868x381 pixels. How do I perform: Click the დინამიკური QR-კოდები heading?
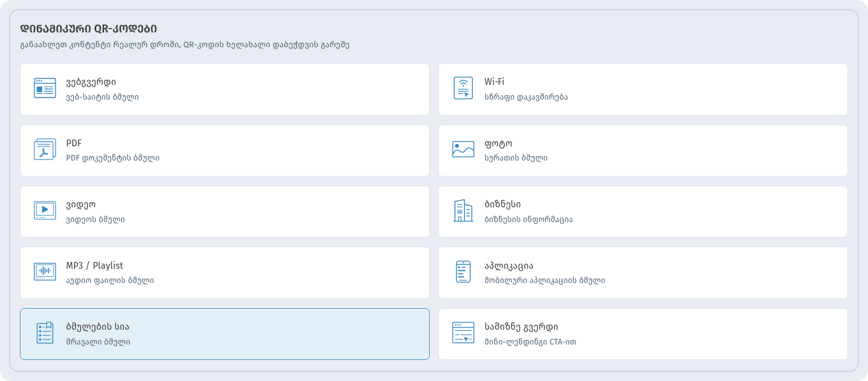coord(88,28)
